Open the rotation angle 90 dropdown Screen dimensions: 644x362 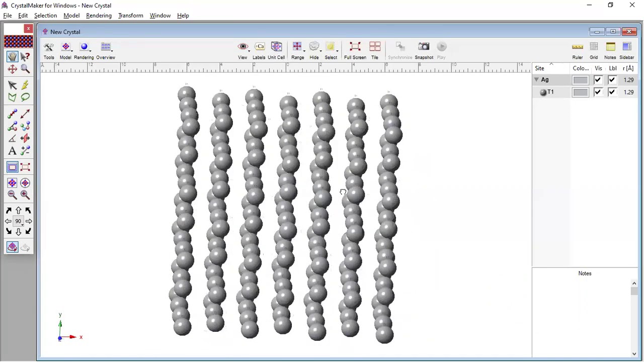click(x=18, y=221)
